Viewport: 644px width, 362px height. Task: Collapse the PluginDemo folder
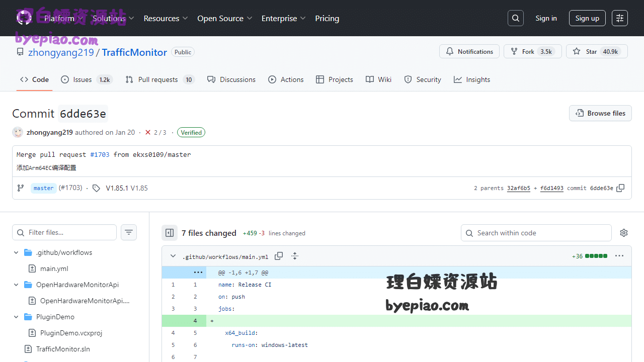(x=16, y=317)
